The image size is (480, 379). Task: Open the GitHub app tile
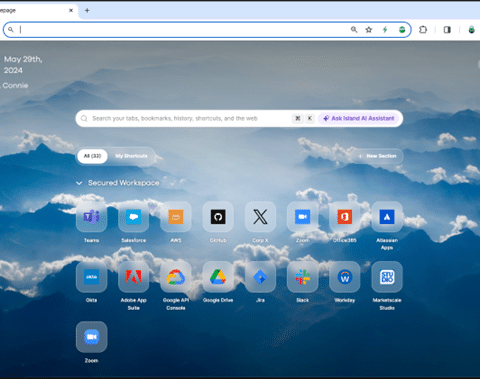click(x=218, y=217)
